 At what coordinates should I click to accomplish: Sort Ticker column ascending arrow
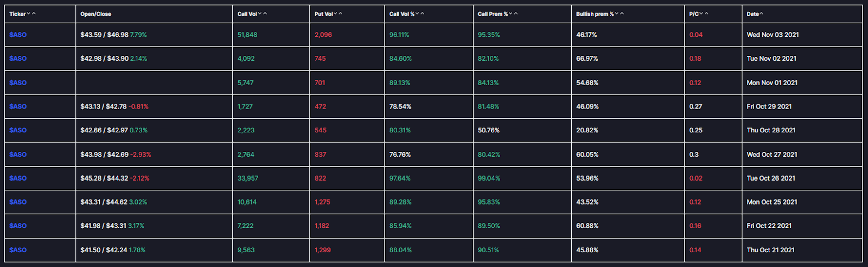34,14
